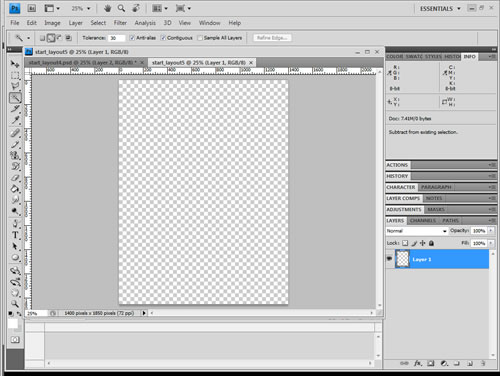Add a layer mask from Layers panel bottom
Screen dimensions: 500x376
click(431, 363)
